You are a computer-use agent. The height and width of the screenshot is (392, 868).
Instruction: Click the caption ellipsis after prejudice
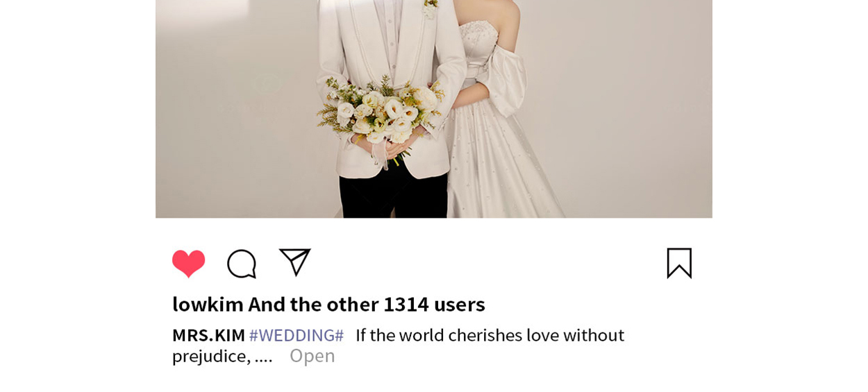(263, 357)
